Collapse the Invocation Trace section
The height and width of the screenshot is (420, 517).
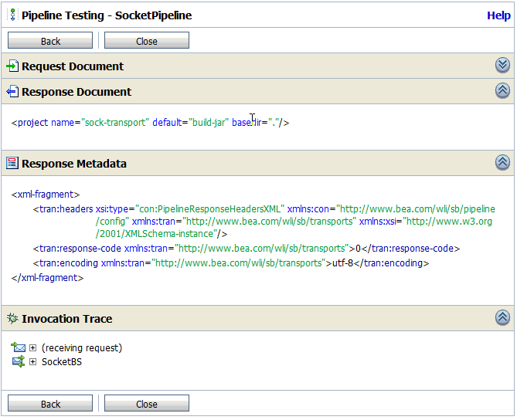click(502, 318)
